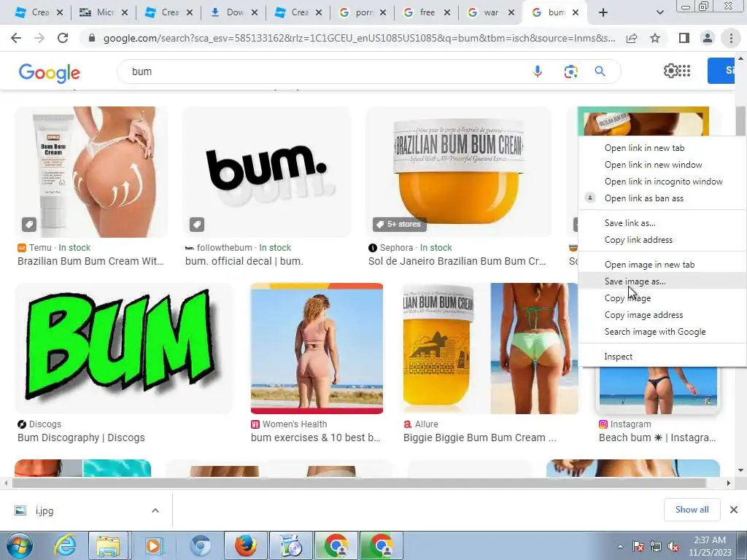This screenshot has width=747, height=560.
Task: Open the tab search dropdown chevron
Action: pos(659,13)
